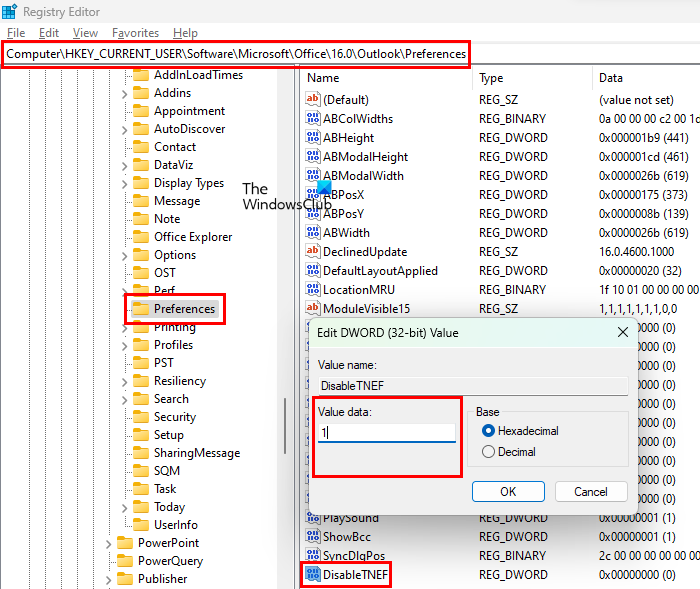Expand the Profiles tree node
This screenshot has height=589, width=700.
[x=125, y=346]
